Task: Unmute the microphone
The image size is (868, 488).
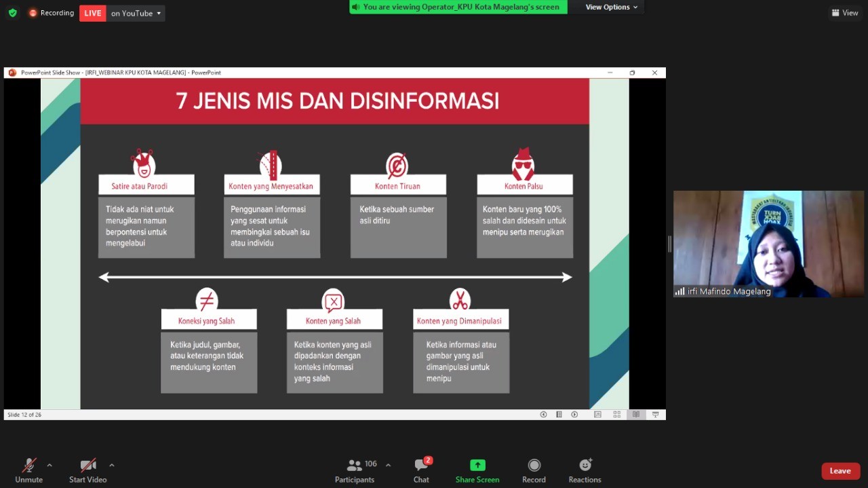Action: click(28, 470)
